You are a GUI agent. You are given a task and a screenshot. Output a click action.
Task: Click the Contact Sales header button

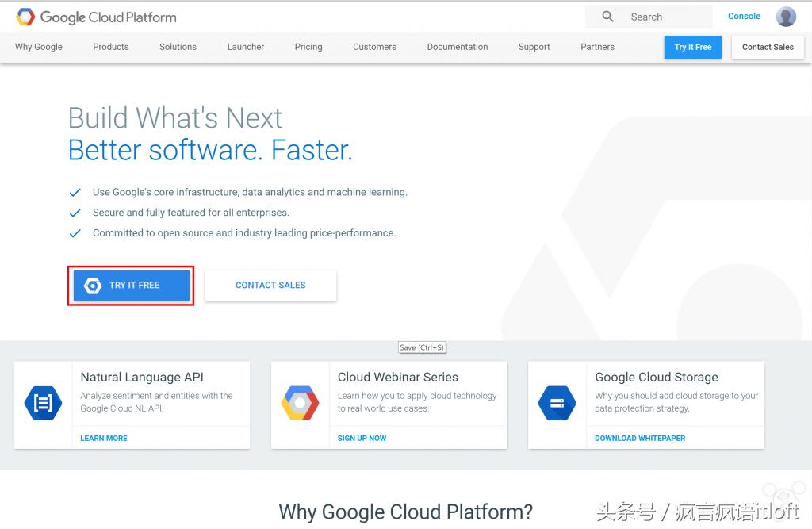pyautogui.click(x=768, y=47)
